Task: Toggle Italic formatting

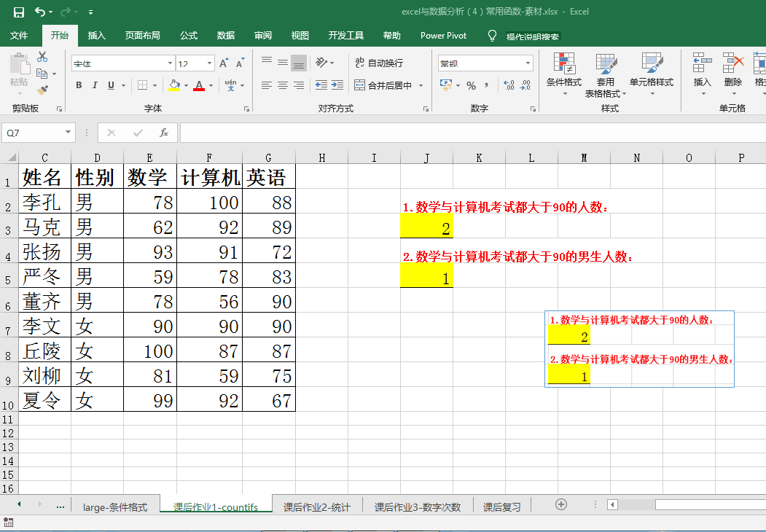Action: click(95, 85)
